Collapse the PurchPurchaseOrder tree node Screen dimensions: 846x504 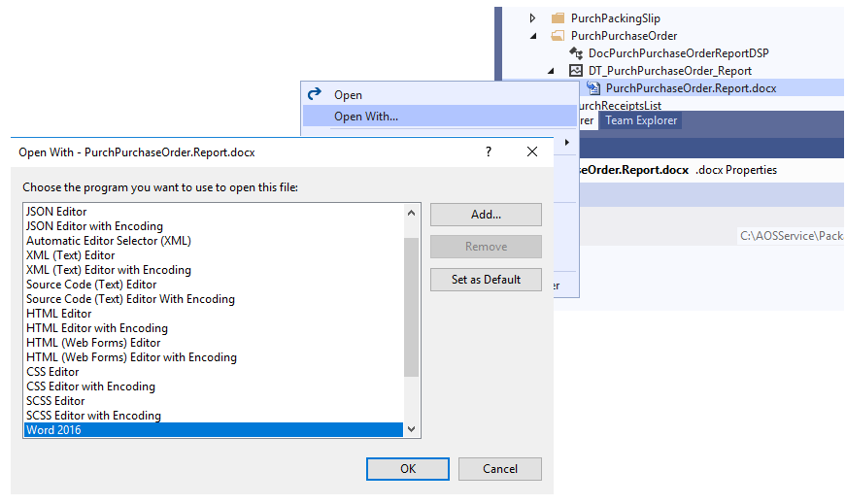click(x=532, y=36)
